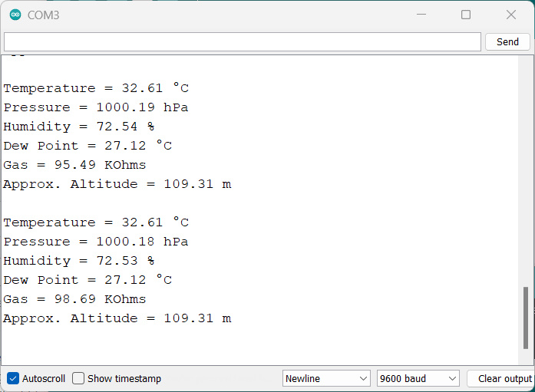Click the Humidity = 72.54 % line
Viewport: 535px width, 392px height.
click(79, 127)
